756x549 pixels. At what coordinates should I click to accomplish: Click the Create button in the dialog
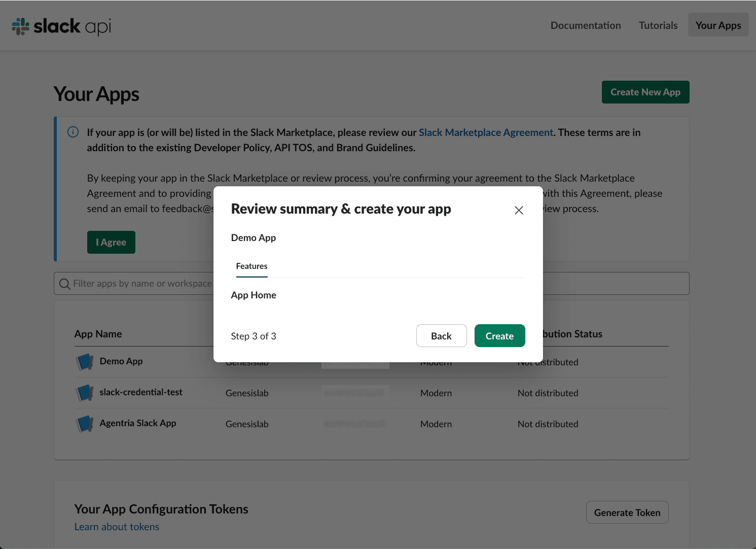499,336
